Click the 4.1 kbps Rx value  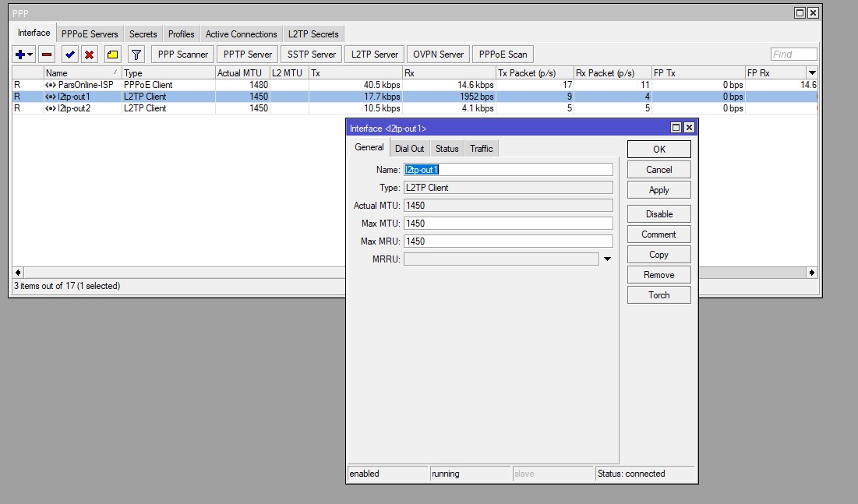coord(478,108)
